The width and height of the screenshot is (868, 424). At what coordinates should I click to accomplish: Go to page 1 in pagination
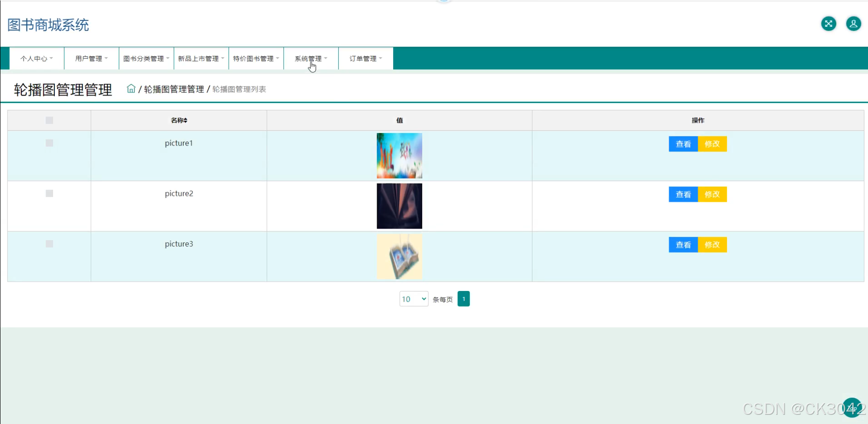coord(464,299)
